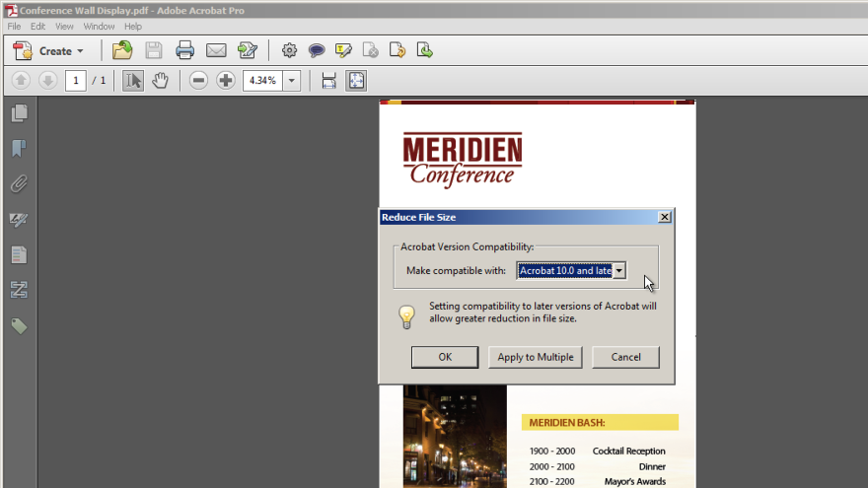Click the rotate page toolbar icon
Screen dimensions: 868x488
click(398, 50)
